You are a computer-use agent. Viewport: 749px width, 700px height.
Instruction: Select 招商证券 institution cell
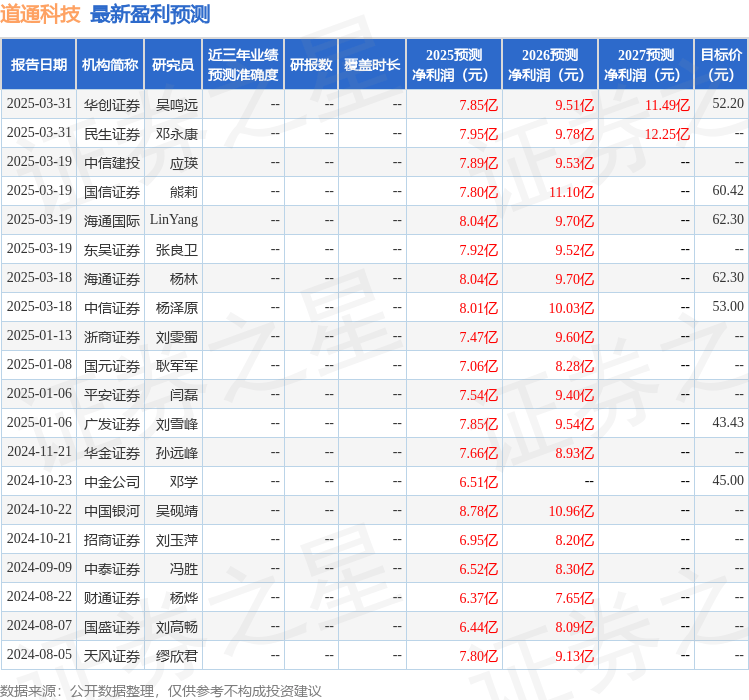pos(112,540)
